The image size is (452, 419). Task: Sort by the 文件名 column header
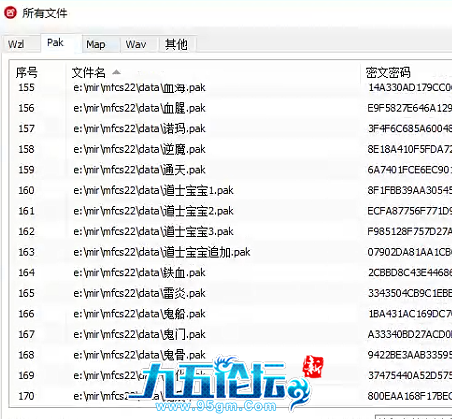tap(89, 72)
